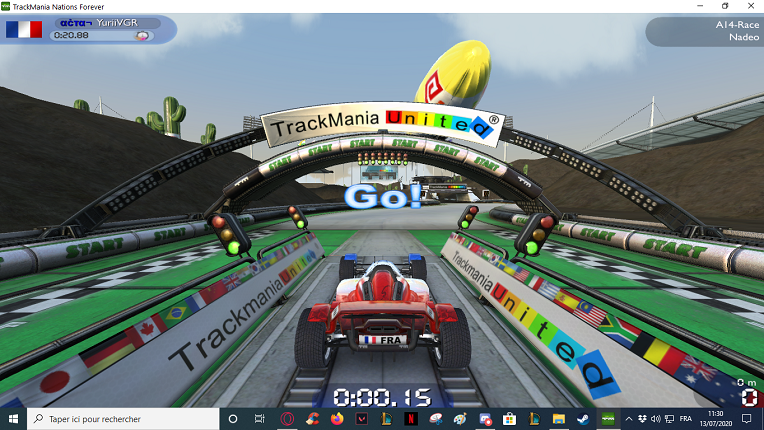The height and width of the screenshot is (430, 764).
Task: Launch Firefox from the taskbar
Action: (337, 419)
